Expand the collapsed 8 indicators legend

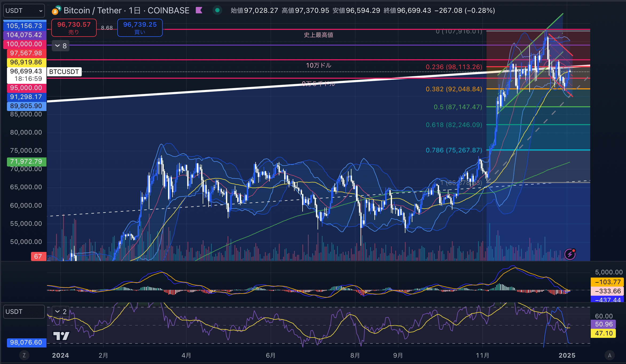pos(61,46)
